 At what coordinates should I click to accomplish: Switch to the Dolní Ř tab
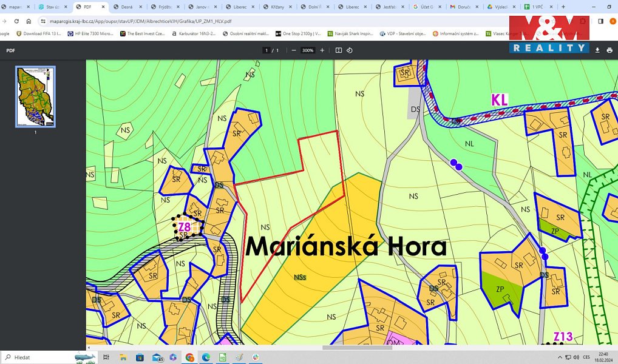pos(315,7)
